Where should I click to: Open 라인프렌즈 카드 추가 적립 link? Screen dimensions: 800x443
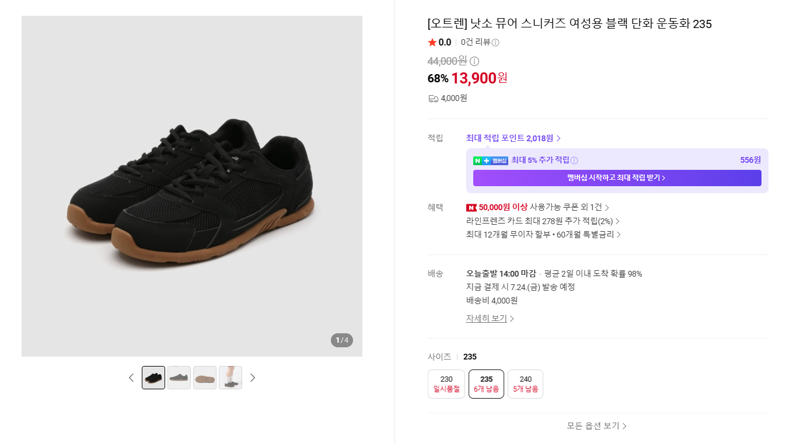pyautogui.click(x=543, y=221)
